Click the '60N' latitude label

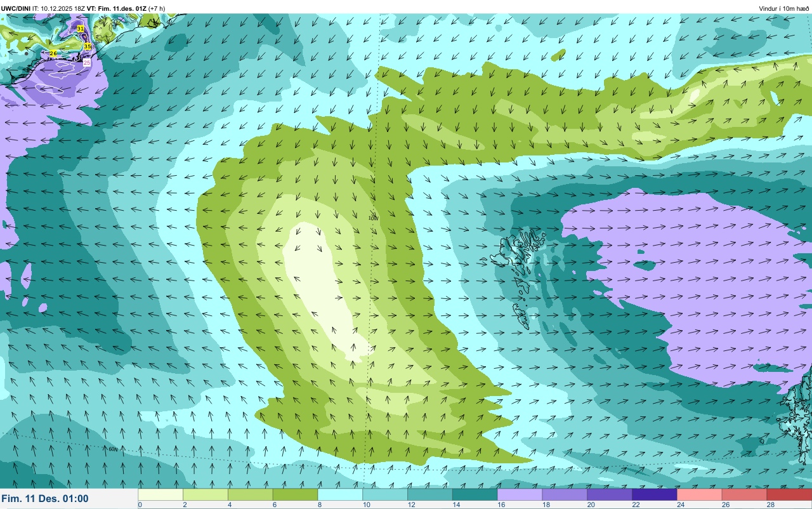click(x=113, y=449)
